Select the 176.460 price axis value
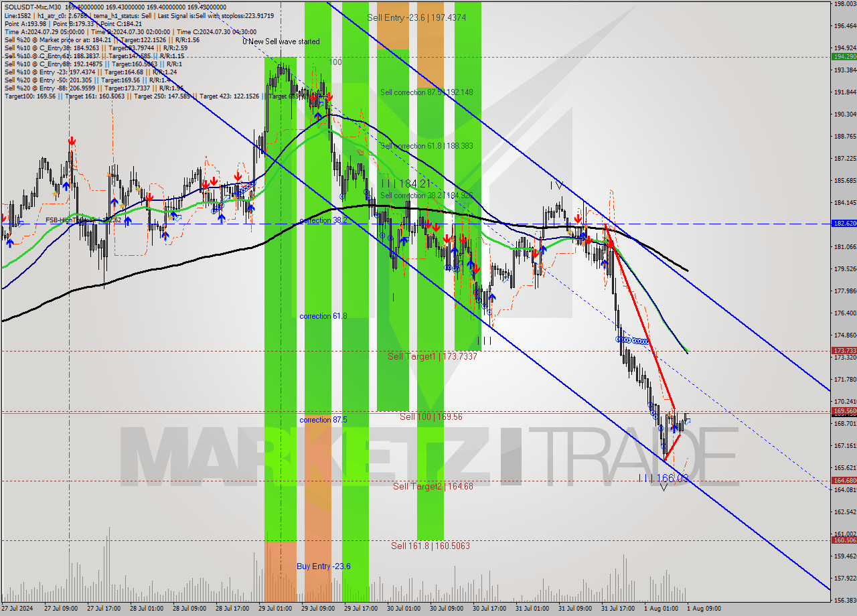This screenshot has height=616, width=857. pos(844,313)
